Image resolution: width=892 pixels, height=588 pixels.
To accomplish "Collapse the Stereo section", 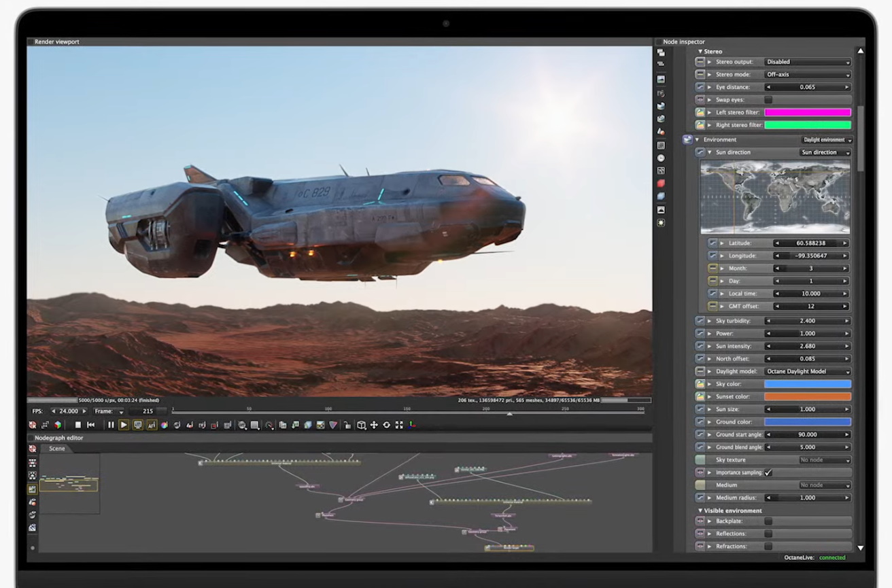I will click(x=700, y=52).
